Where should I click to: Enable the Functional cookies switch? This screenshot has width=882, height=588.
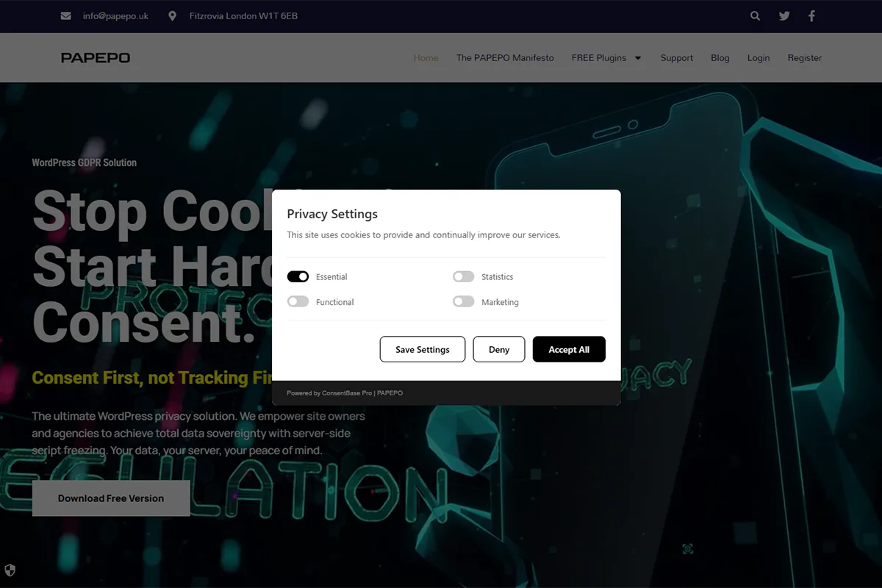(x=298, y=302)
